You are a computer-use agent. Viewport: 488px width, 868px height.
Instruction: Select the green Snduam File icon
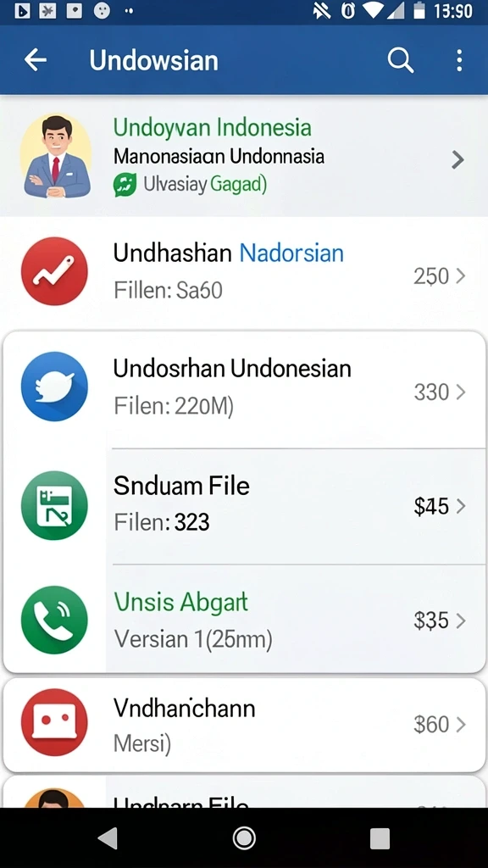point(54,505)
